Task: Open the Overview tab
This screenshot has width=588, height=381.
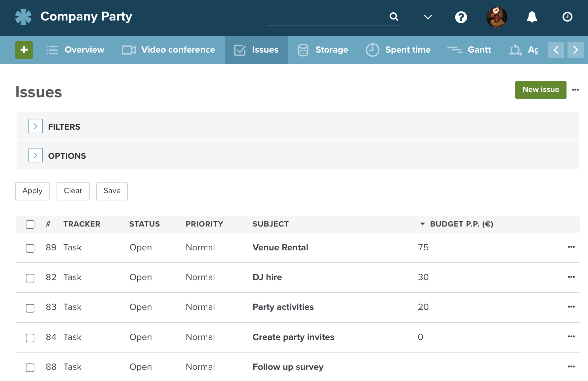Action: point(84,50)
